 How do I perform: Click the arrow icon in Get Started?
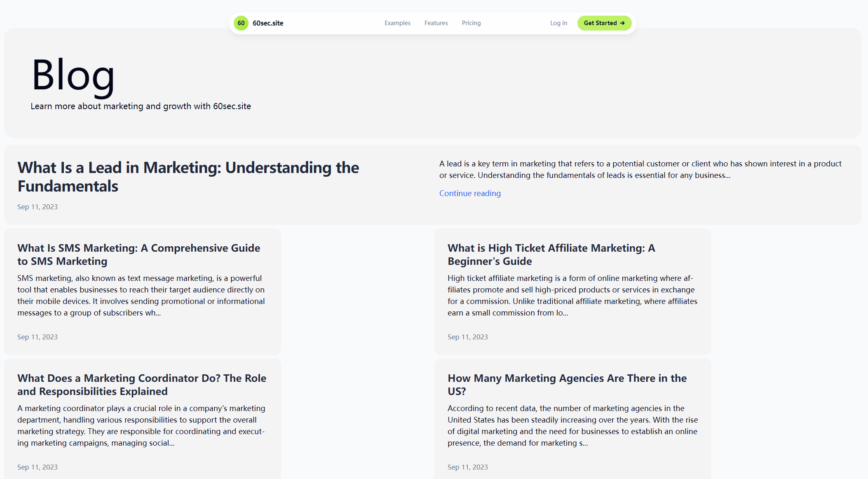tap(622, 23)
